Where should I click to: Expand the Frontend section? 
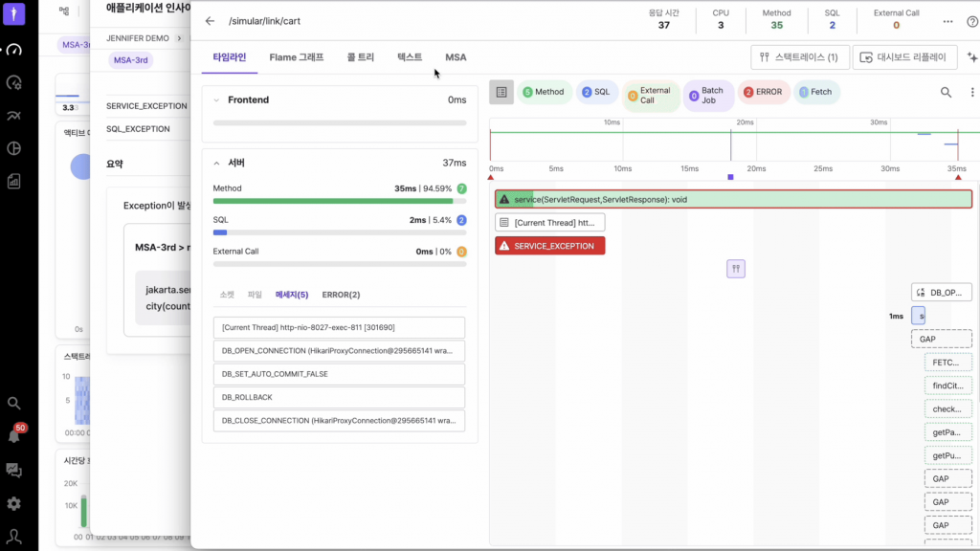[x=217, y=99]
